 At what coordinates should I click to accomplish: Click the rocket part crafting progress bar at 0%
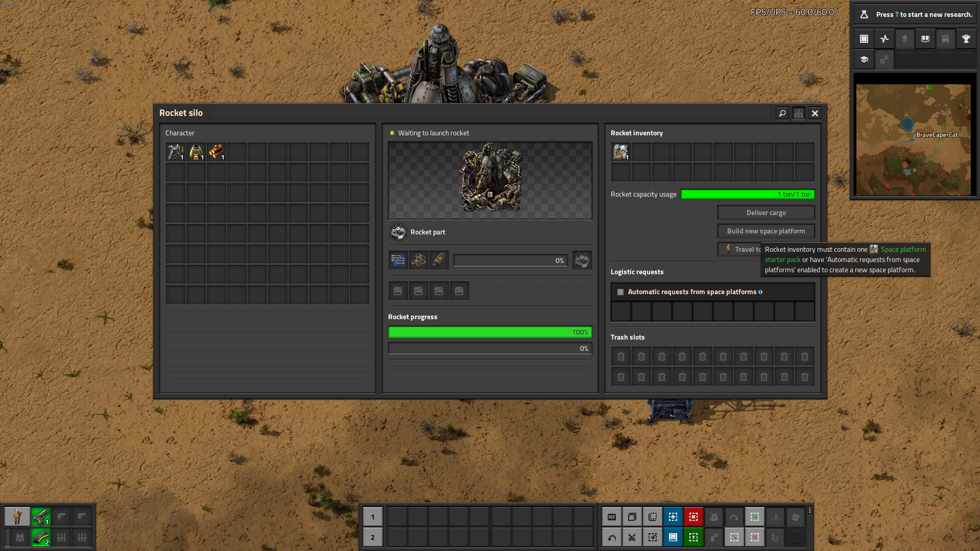tap(511, 260)
